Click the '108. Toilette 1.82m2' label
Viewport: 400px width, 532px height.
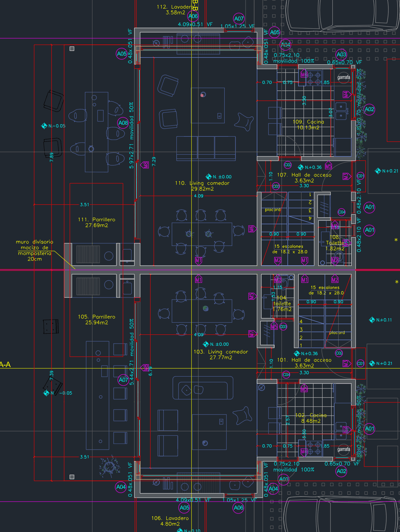point(335,243)
